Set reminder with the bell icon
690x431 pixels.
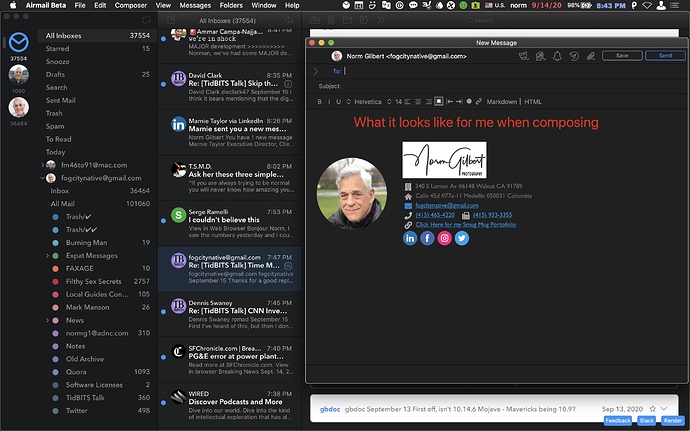(x=557, y=56)
